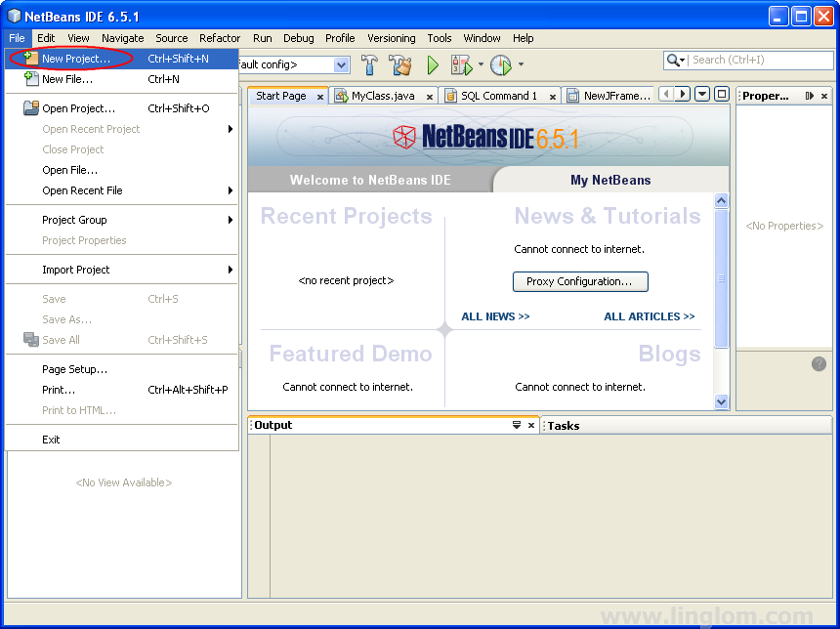Open the Welcome to NetBeans IDE tab
The height and width of the screenshot is (629, 840).
point(370,180)
